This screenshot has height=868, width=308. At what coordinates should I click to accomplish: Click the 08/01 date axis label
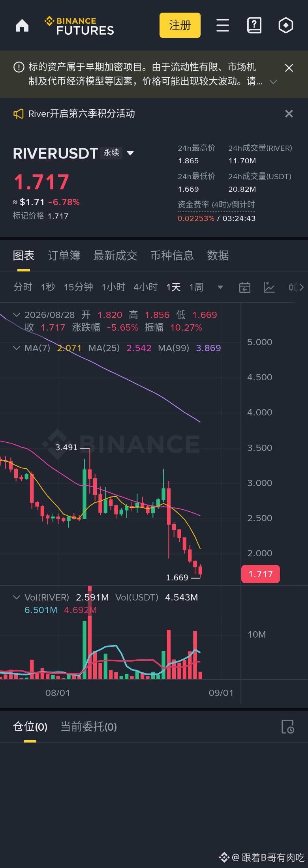(x=58, y=693)
